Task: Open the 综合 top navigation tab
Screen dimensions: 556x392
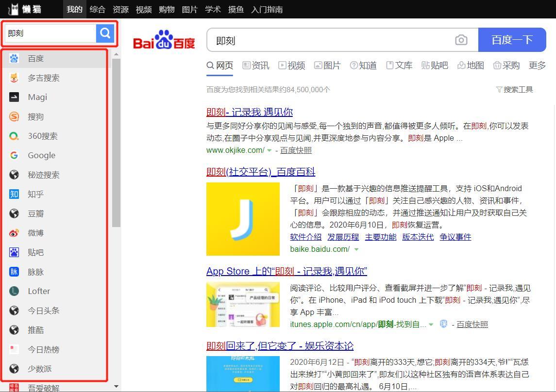Action: [98, 9]
